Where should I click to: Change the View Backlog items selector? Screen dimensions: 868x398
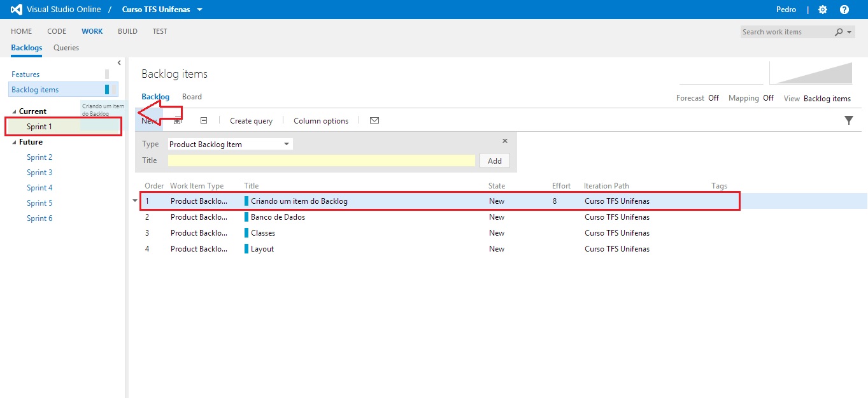point(827,99)
